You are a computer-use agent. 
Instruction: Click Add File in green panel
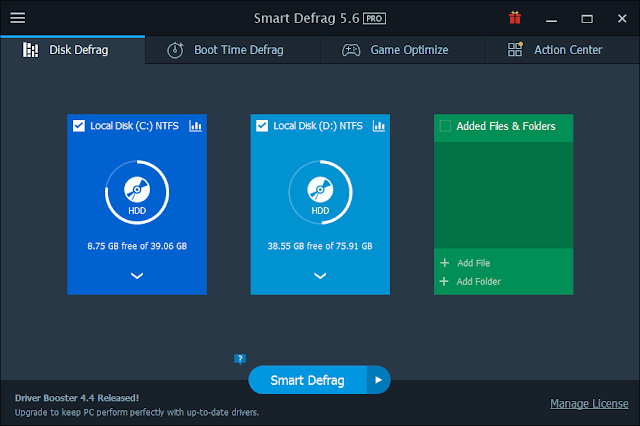point(473,263)
